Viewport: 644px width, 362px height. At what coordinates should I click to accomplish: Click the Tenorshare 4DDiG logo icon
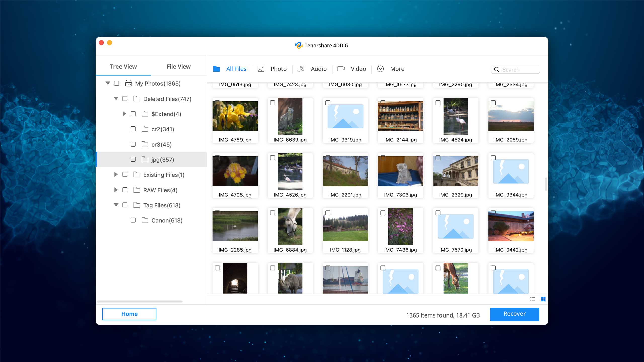[x=299, y=45]
